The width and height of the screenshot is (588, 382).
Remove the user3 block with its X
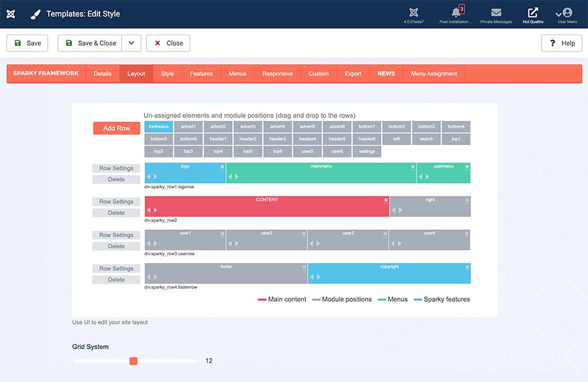tap(385, 234)
